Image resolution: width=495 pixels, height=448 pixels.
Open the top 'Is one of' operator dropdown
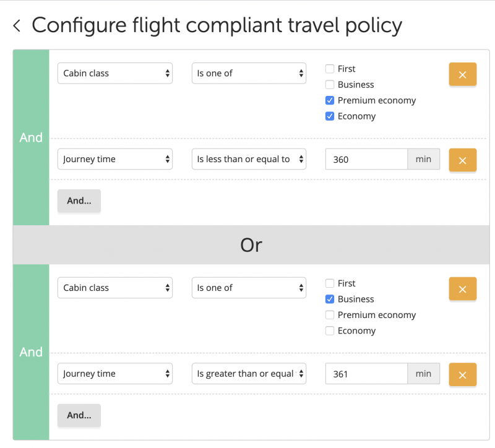pyautogui.click(x=249, y=73)
